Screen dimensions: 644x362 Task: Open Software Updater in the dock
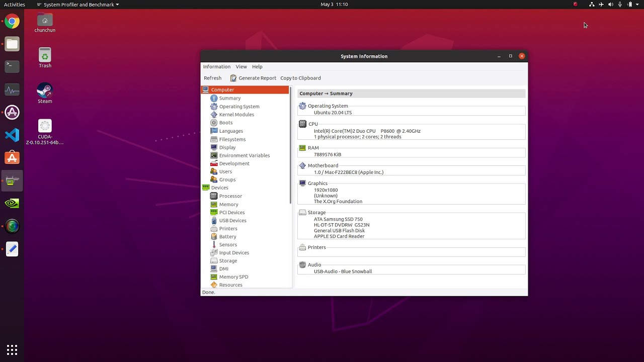[12, 113]
